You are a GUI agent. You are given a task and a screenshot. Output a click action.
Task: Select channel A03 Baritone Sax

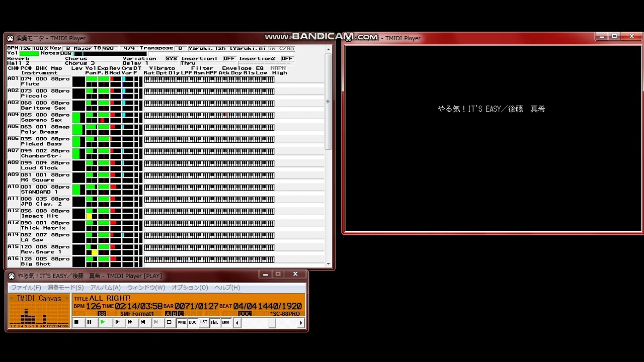coord(39,106)
